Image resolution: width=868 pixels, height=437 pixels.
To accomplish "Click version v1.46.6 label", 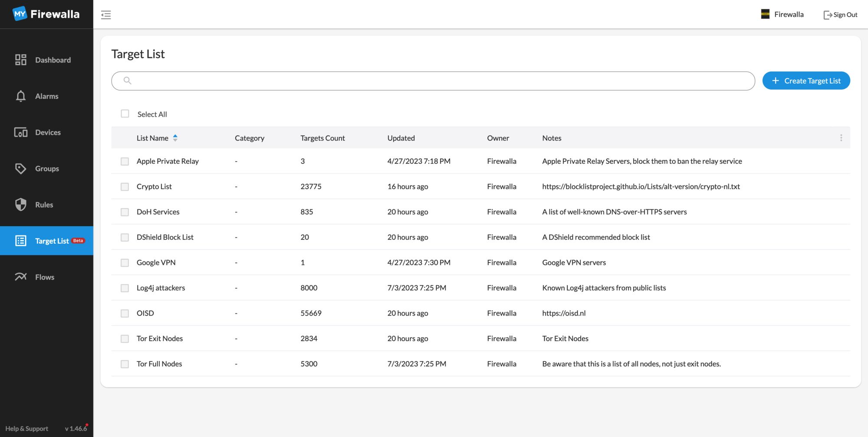I will tap(76, 428).
